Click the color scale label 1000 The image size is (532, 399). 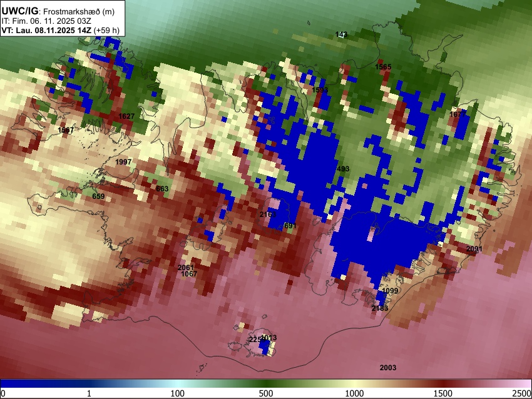coord(354,393)
